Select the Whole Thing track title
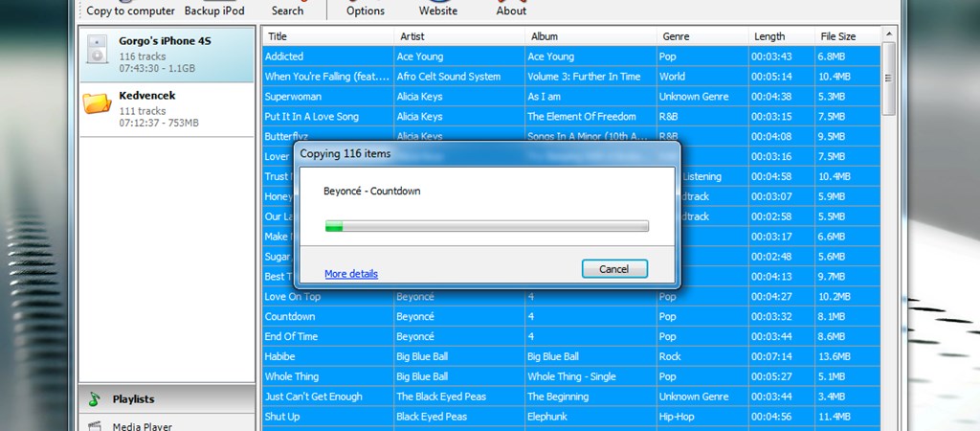 [291, 376]
